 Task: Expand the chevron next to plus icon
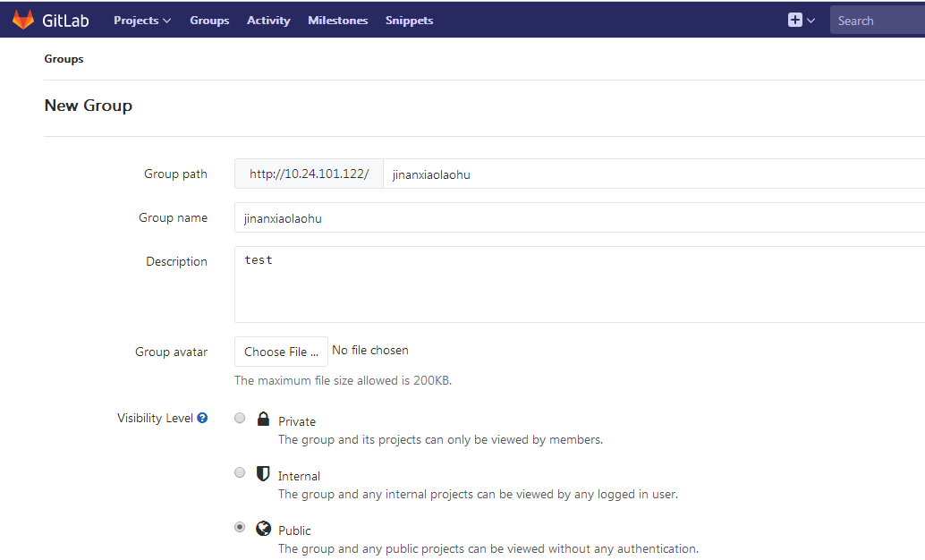click(811, 21)
